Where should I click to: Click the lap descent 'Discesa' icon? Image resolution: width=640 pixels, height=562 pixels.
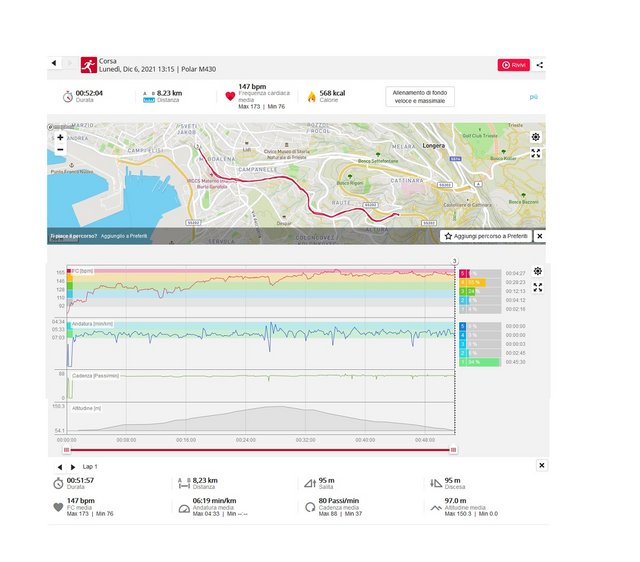point(436,484)
